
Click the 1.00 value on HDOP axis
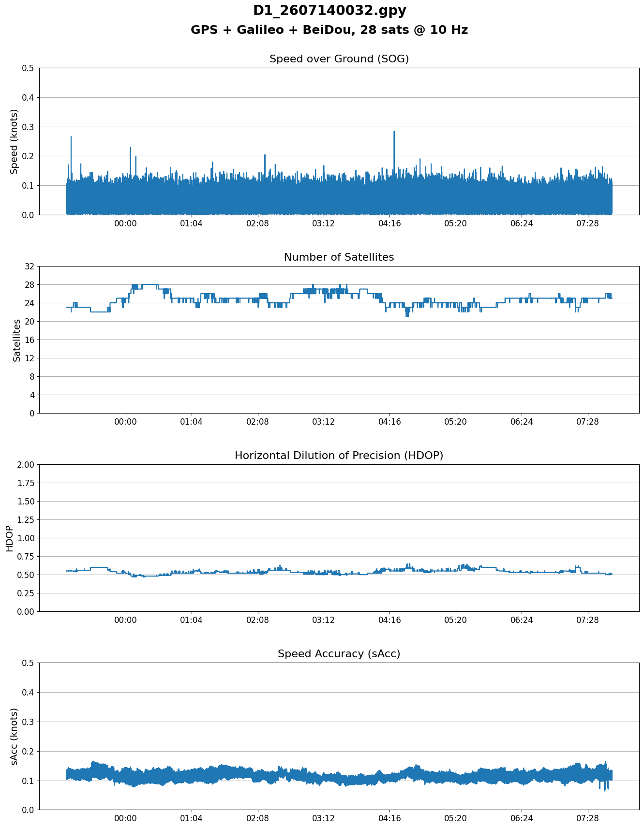26,538
